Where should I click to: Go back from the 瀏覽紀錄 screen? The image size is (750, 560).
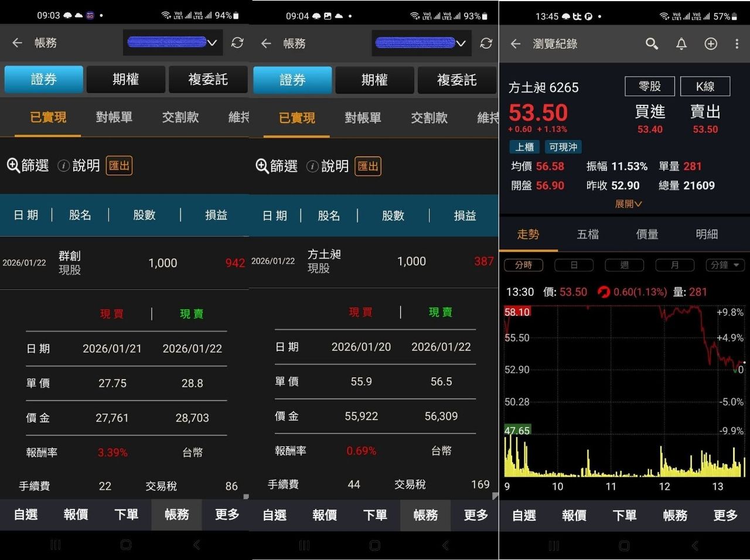516,43
